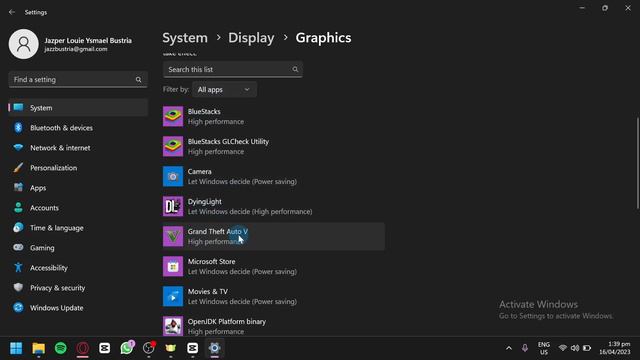Click the jazzbustria@gmail.com account email
640x360 pixels.
tap(76, 49)
